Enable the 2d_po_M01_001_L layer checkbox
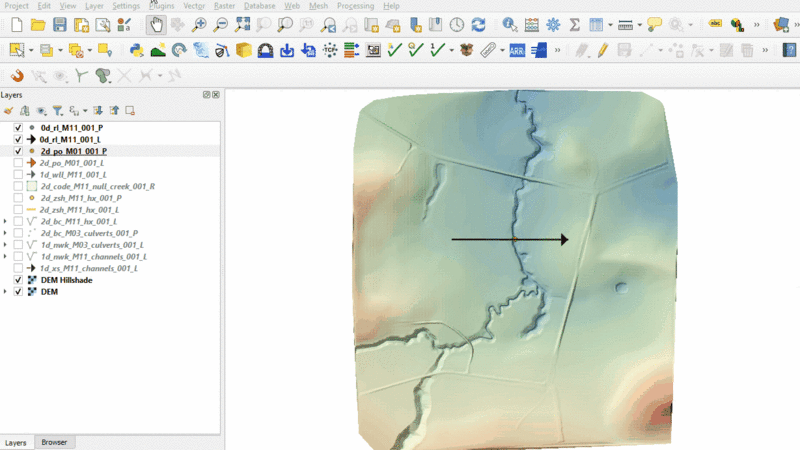The width and height of the screenshot is (800, 450). click(18, 163)
